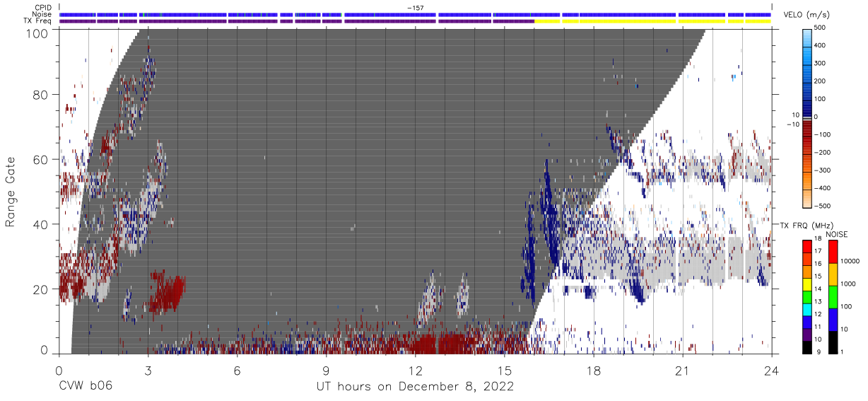The height and width of the screenshot is (401, 868).
Task: Click the 'VELO (m/s)' legend title
Action: [x=807, y=14]
